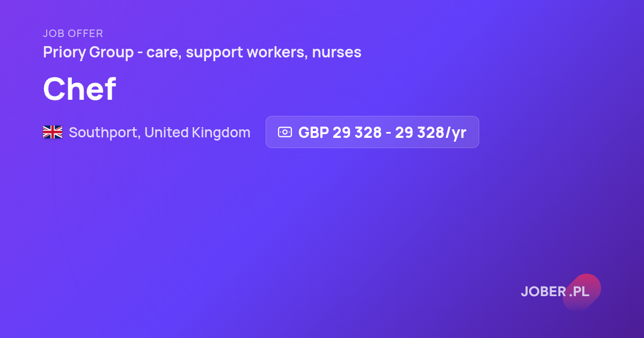Screen dimensions: 644x338
Task: Click the ".PL" part of logo
Action: coord(579,292)
